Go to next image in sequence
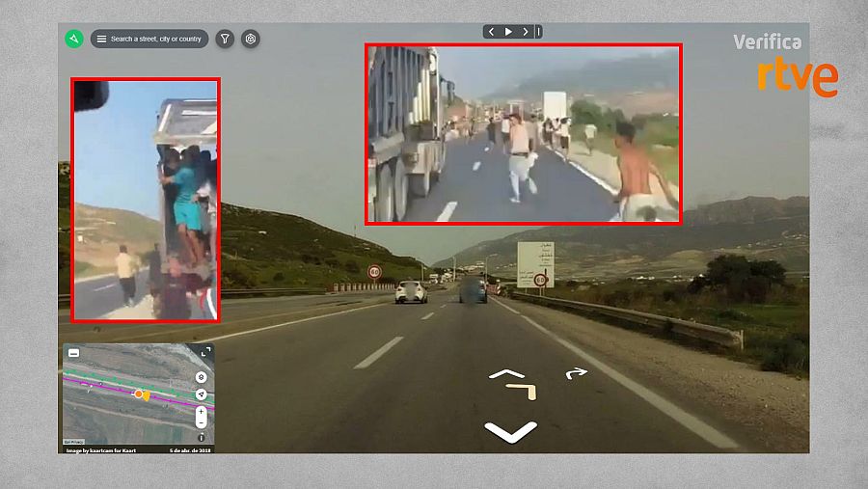The height and width of the screenshot is (489, 868). [526, 32]
